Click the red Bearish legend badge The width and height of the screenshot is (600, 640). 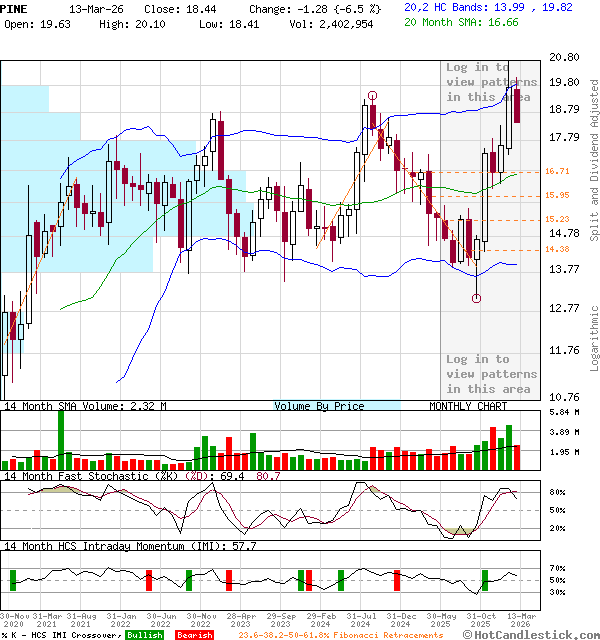click(194, 635)
